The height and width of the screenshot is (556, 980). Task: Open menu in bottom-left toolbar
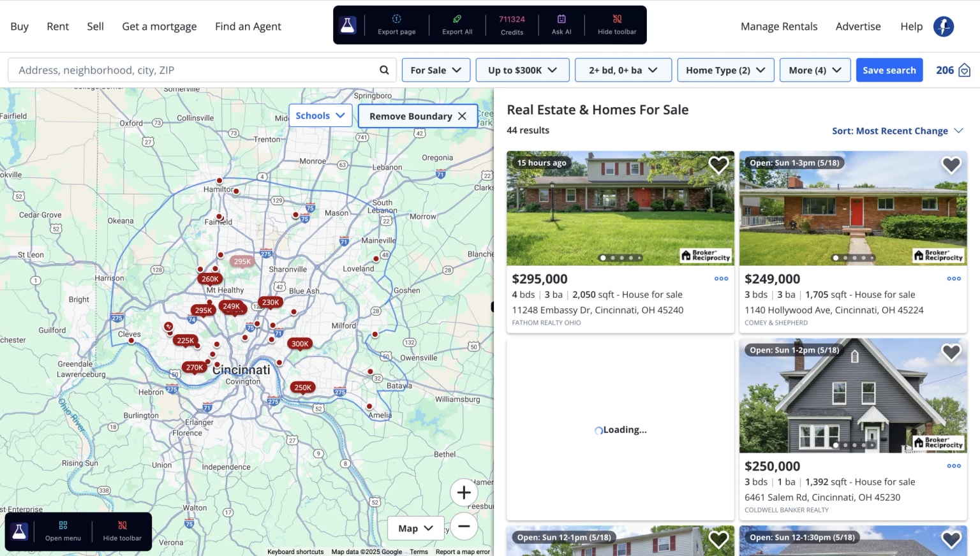click(x=63, y=531)
